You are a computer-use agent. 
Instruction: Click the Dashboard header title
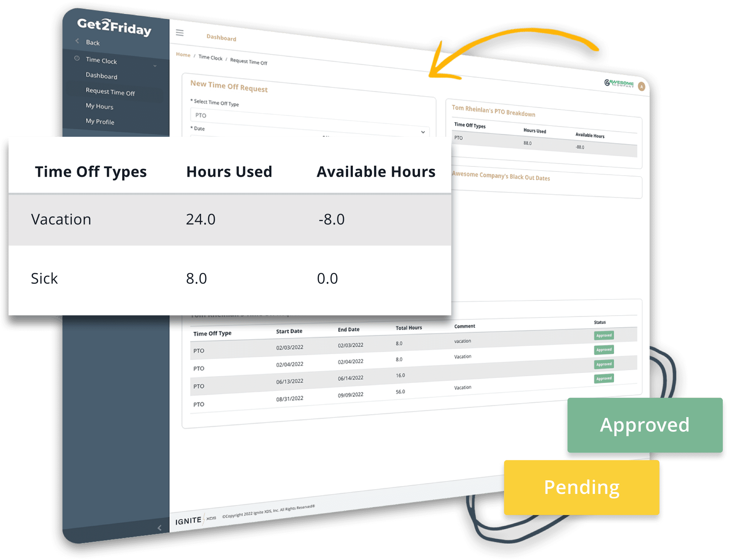coord(221,37)
